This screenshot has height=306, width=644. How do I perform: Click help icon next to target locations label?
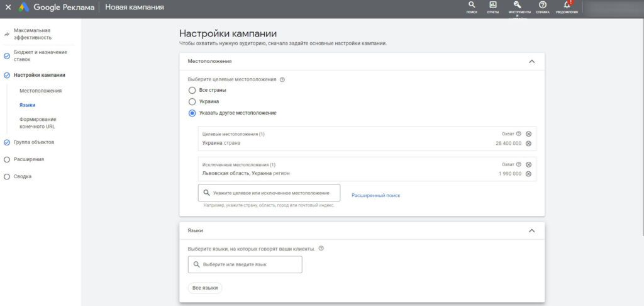[282, 80]
